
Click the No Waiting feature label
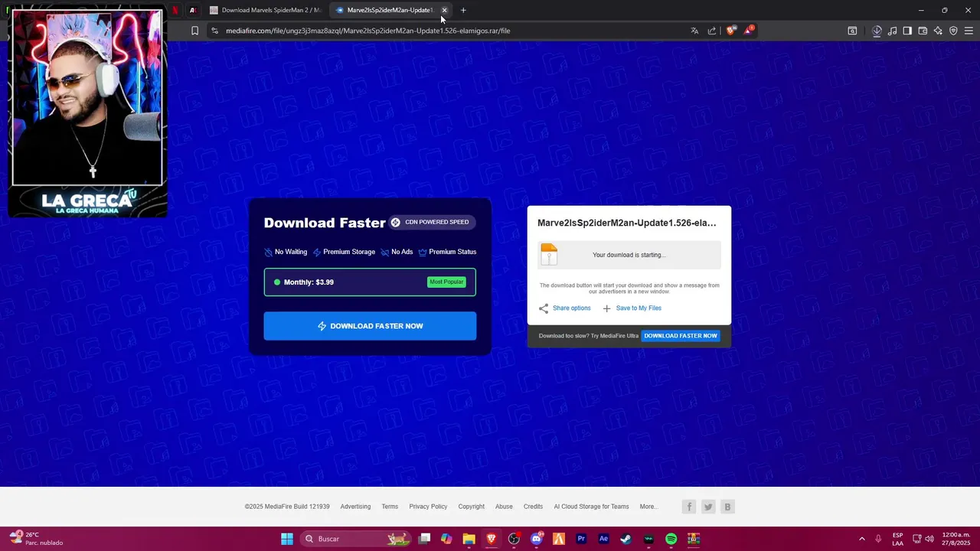[286, 252]
